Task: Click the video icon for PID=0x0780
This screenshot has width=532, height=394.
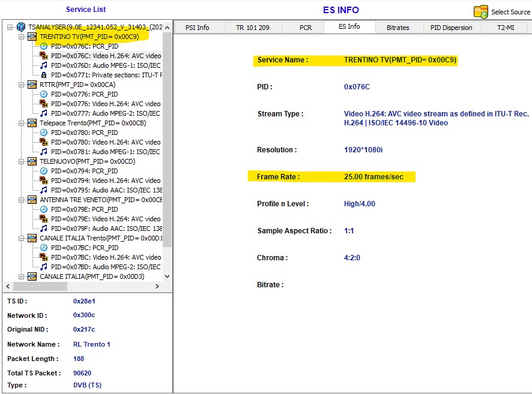Action: (x=44, y=142)
